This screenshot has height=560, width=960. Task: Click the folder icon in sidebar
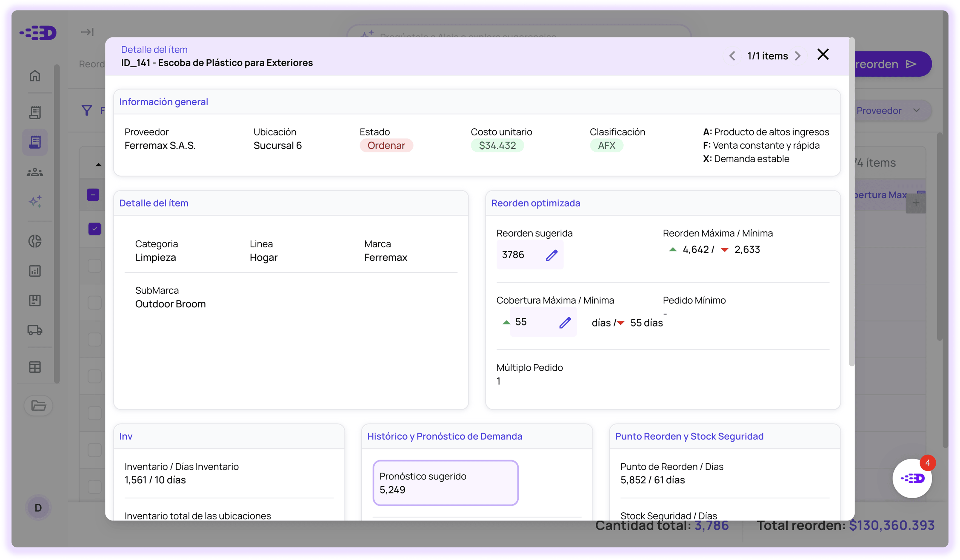(38, 405)
